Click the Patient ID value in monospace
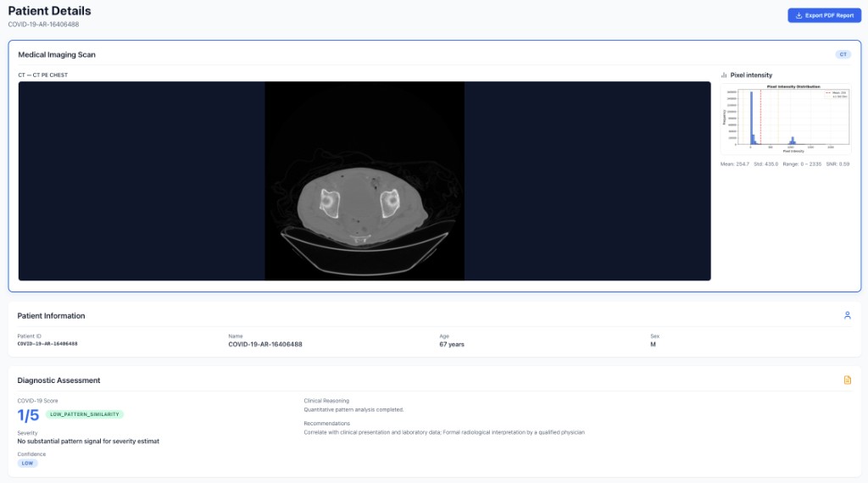Viewport: 868px width, 483px height. tap(47, 344)
